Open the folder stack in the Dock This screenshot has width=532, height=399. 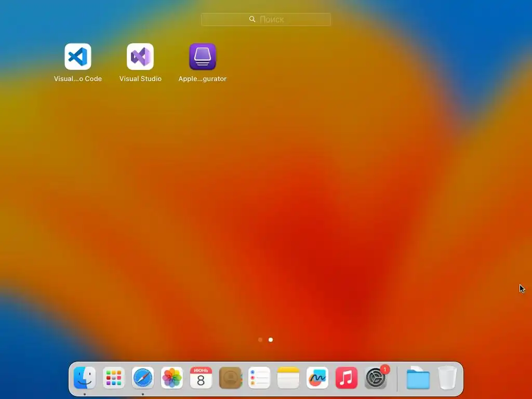pos(418,378)
